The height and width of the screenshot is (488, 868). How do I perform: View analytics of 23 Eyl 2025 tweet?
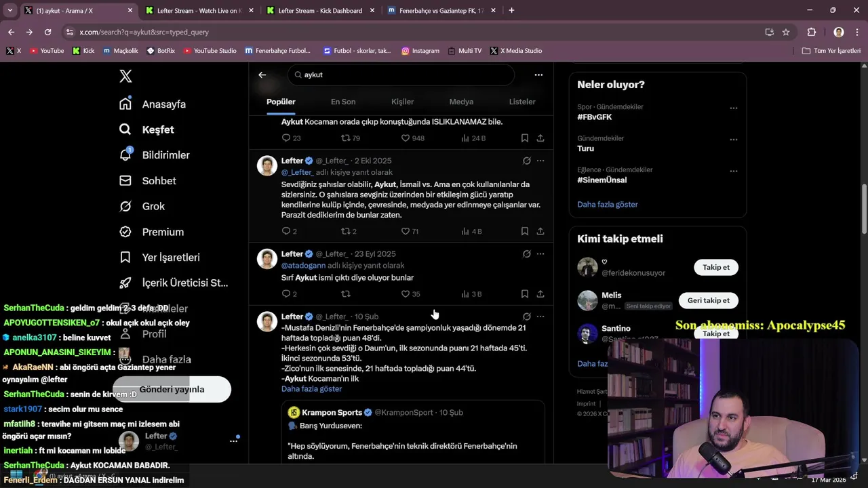click(471, 293)
